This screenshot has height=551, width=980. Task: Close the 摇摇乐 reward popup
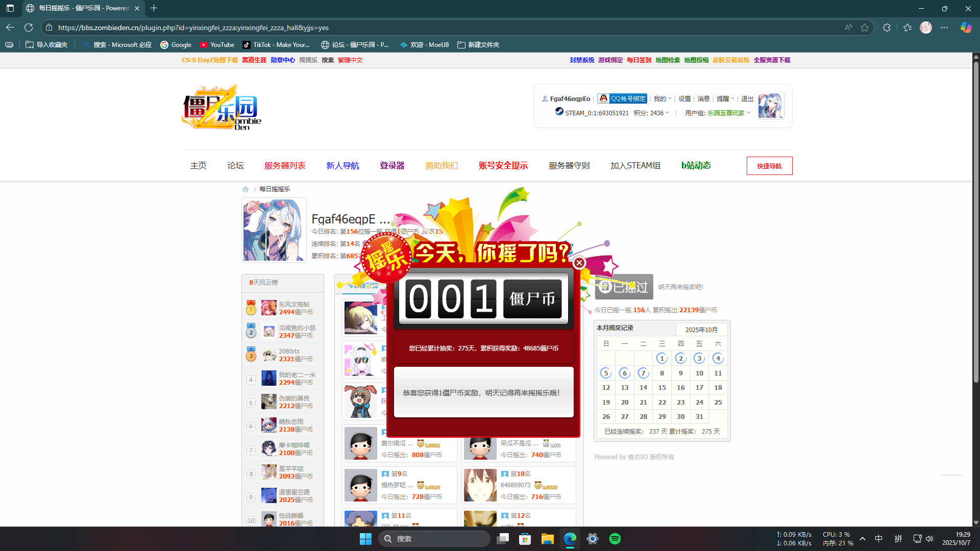click(x=579, y=263)
